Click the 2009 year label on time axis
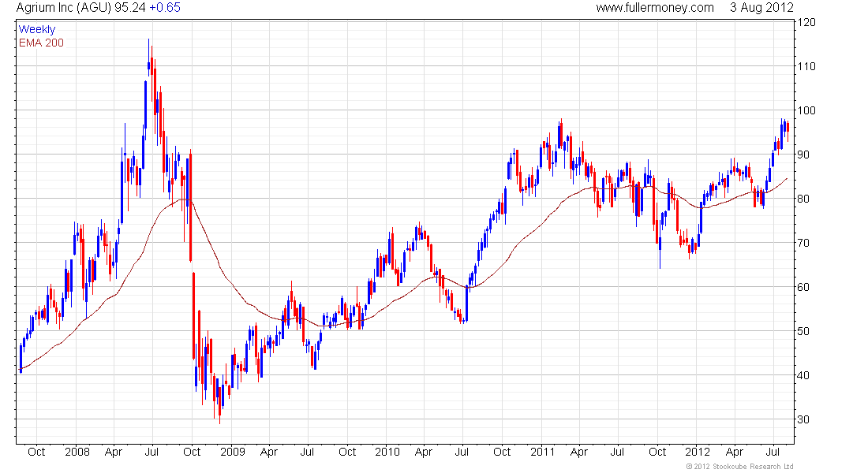The width and height of the screenshot is (868, 473). (x=233, y=452)
